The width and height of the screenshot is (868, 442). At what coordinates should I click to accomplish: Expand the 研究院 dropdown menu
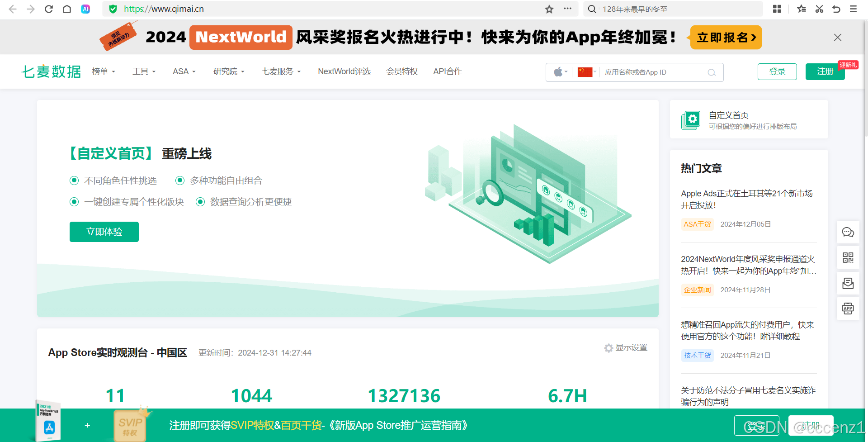(229, 71)
